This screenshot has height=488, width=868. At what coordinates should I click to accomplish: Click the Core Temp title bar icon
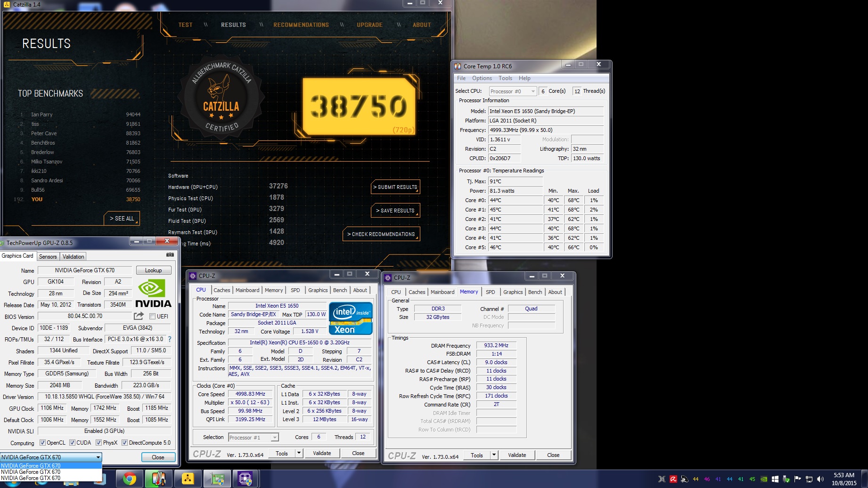458,66
